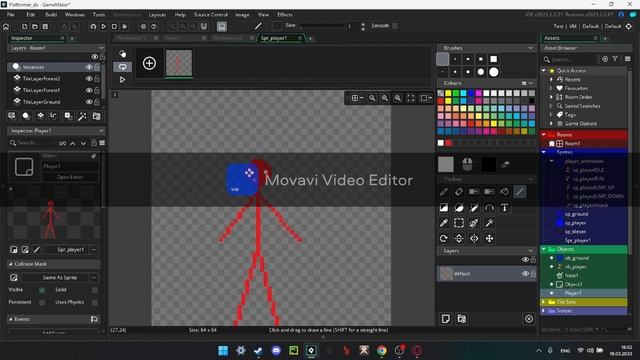
Task: Toggle visibility of the default image layer
Action: pyautogui.click(x=525, y=273)
